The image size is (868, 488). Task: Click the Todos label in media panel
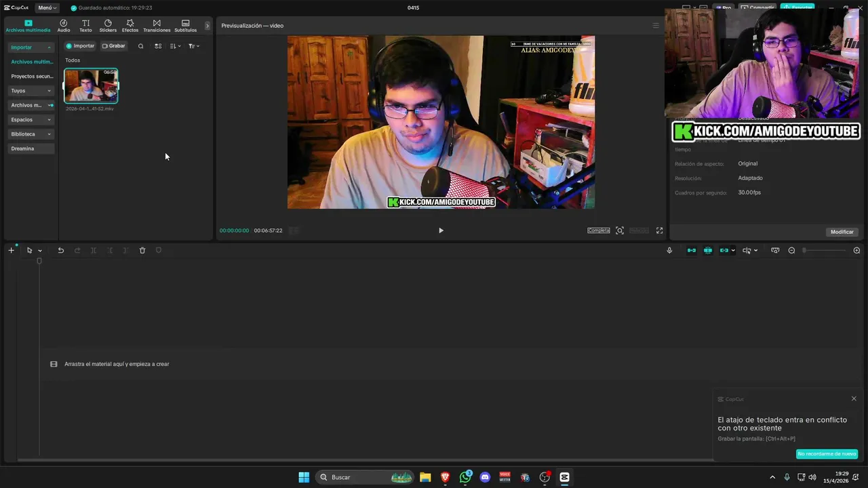73,60
